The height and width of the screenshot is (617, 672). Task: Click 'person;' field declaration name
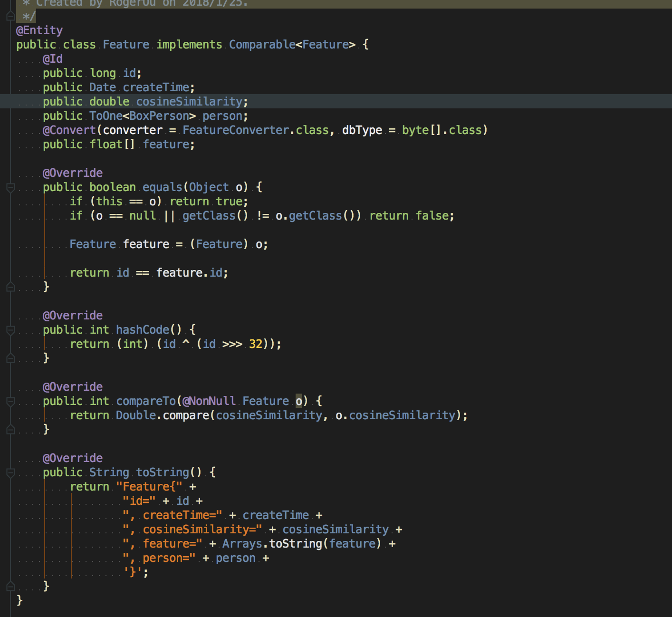tap(225, 116)
